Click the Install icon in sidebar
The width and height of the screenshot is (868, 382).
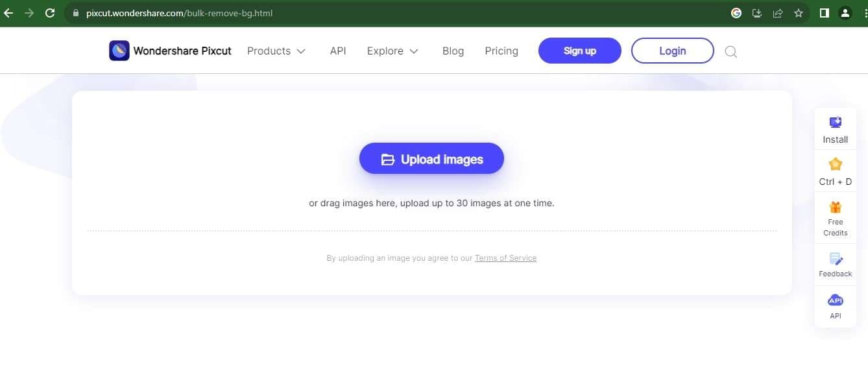coord(835,123)
